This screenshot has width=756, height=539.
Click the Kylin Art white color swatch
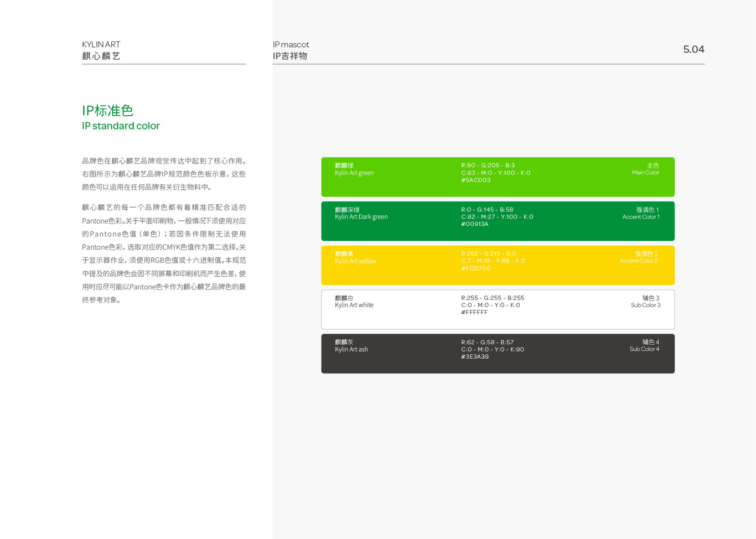point(498,309)
